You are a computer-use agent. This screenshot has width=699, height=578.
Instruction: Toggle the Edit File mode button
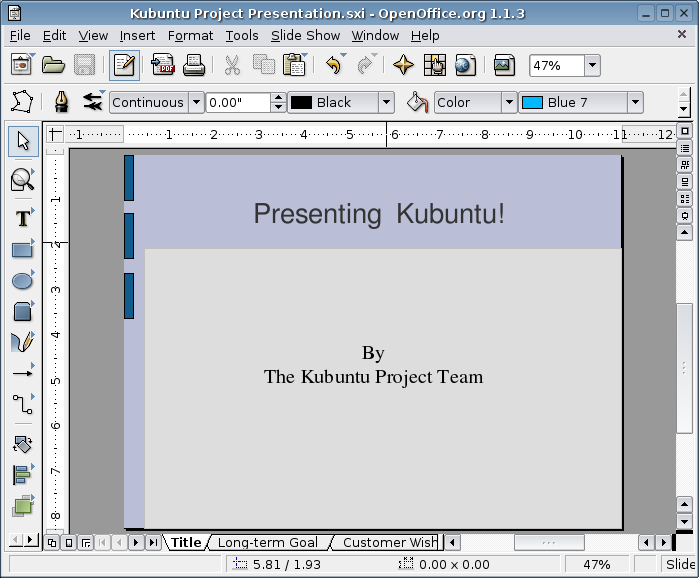coord(124,65)
